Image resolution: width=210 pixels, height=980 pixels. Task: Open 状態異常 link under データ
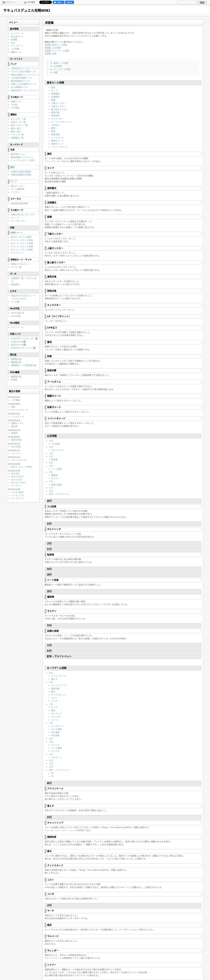15,285
